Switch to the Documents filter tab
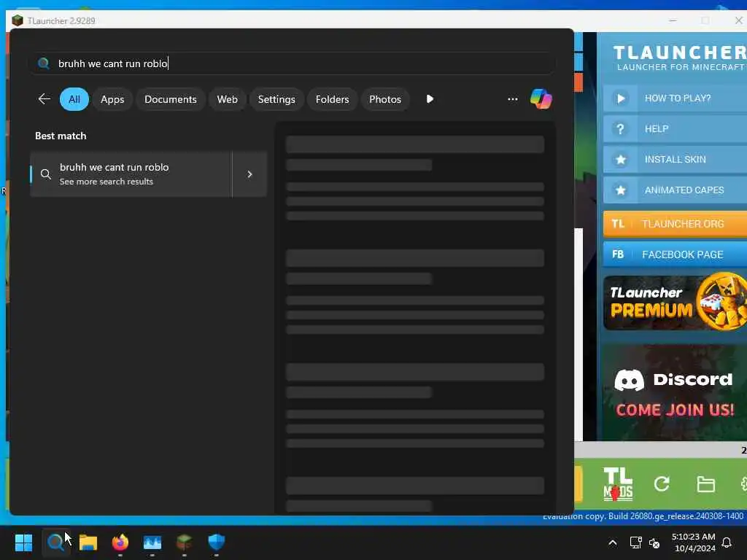This screenshot has height=560, width=747. click(171, 99)
